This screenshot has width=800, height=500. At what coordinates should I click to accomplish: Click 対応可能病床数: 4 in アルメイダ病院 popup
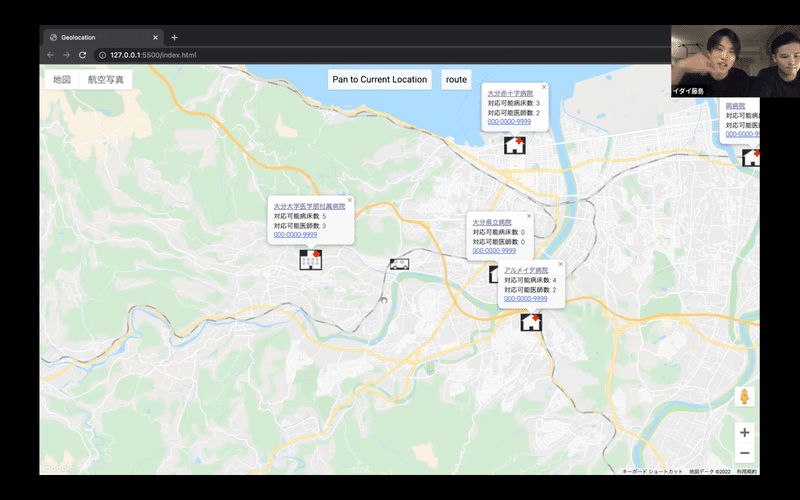(x=530, y=280)
